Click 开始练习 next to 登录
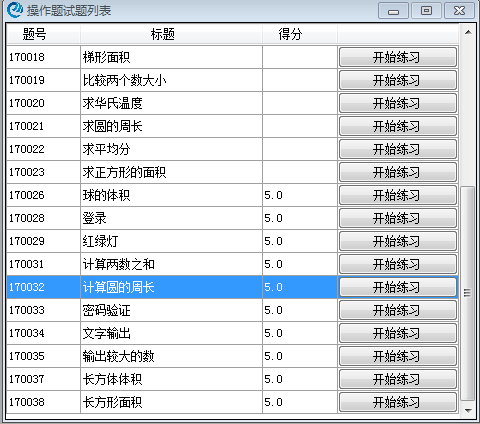 click(398, 218)
